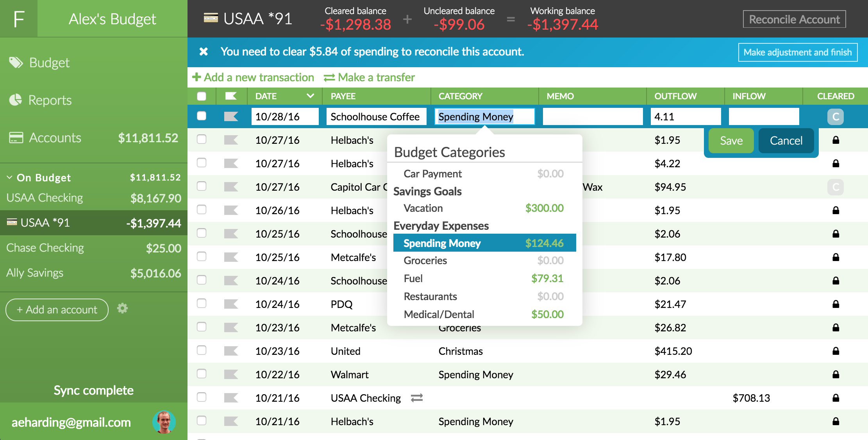Click into the Memo input field
Viewport: 868px width, 440px height.
pos(592,116)
